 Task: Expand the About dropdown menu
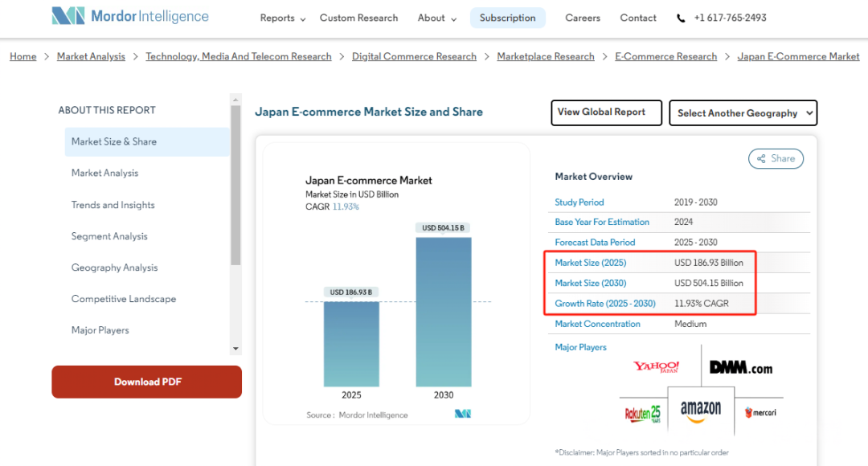coord(436,18)
